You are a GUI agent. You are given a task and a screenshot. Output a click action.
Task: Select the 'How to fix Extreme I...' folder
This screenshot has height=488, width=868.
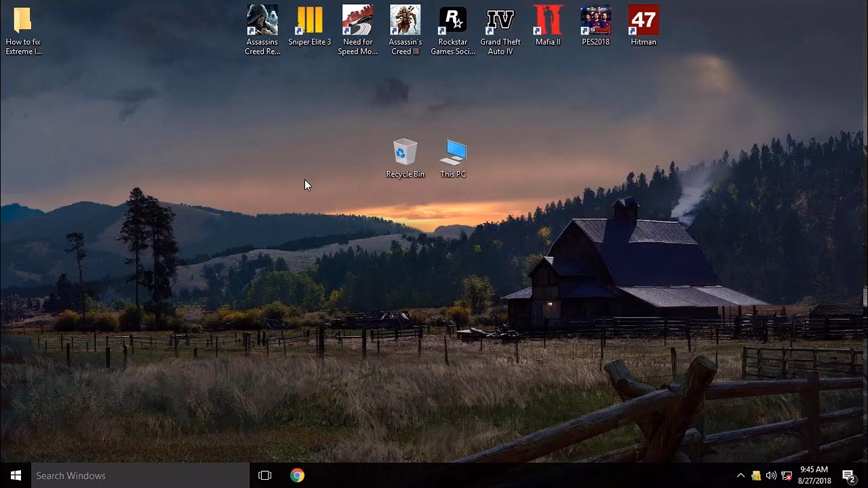[23, 30]
